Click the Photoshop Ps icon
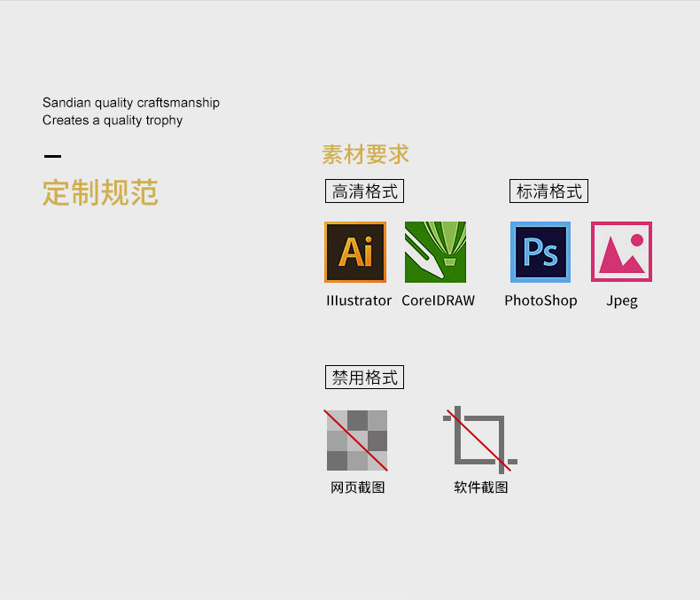700x600 pixels. (541, 253)
